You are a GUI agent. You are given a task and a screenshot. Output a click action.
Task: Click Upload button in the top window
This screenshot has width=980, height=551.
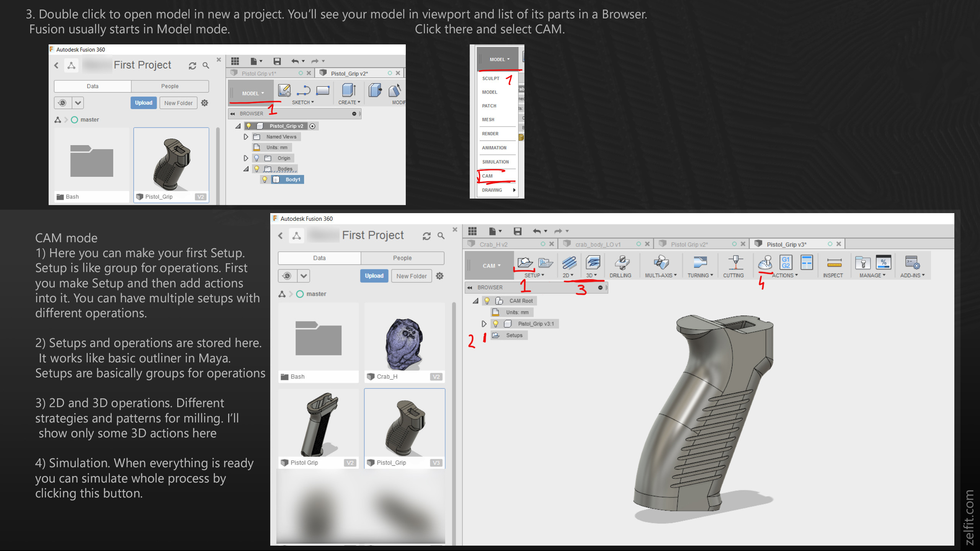click(144, 103)
